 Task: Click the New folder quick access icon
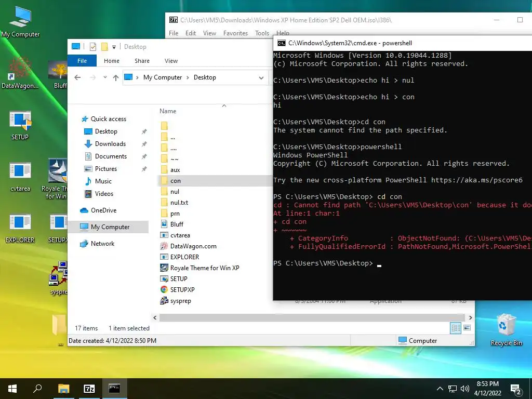(104, 47)
